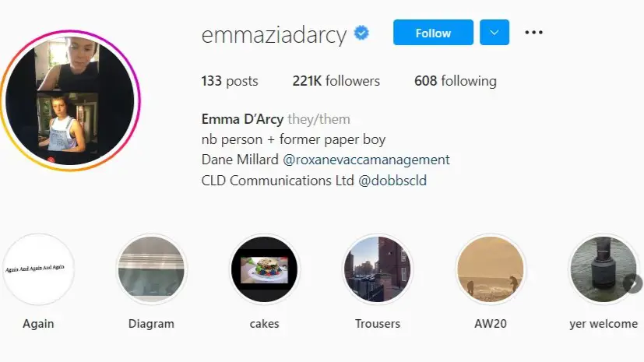Screen dimensions: 644x362
Task: Open the Trousers story highlight
Action: 378,269
